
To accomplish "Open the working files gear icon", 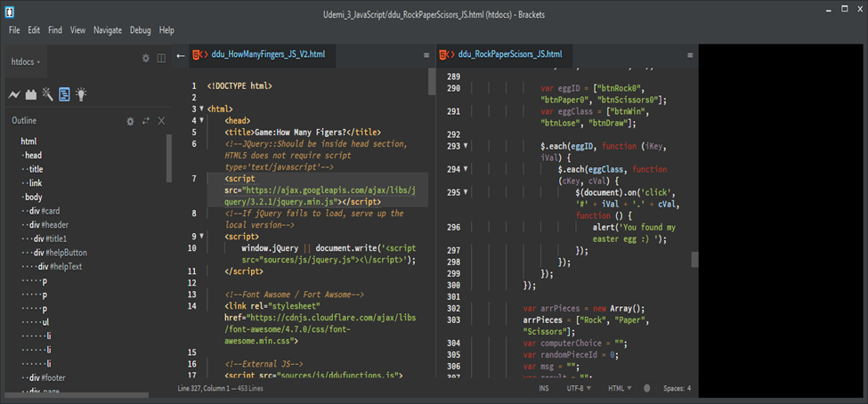I will (x=146, y=59).
